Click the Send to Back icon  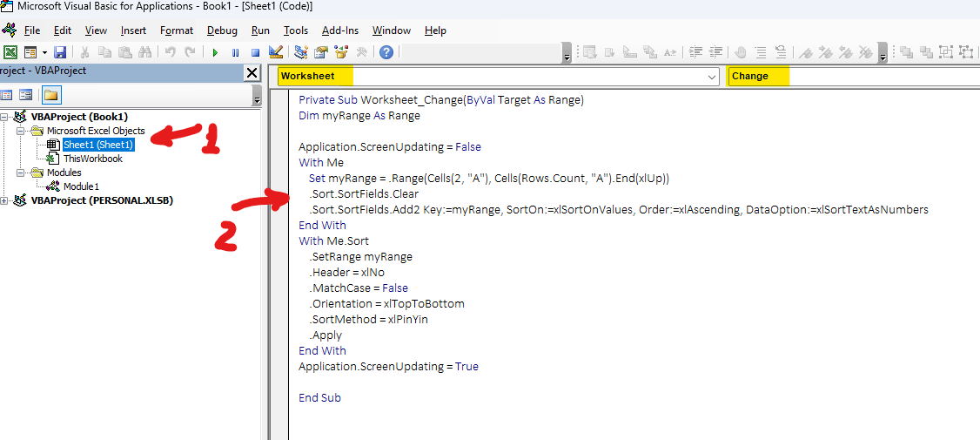pyautogui.click(x=926, y=52)
